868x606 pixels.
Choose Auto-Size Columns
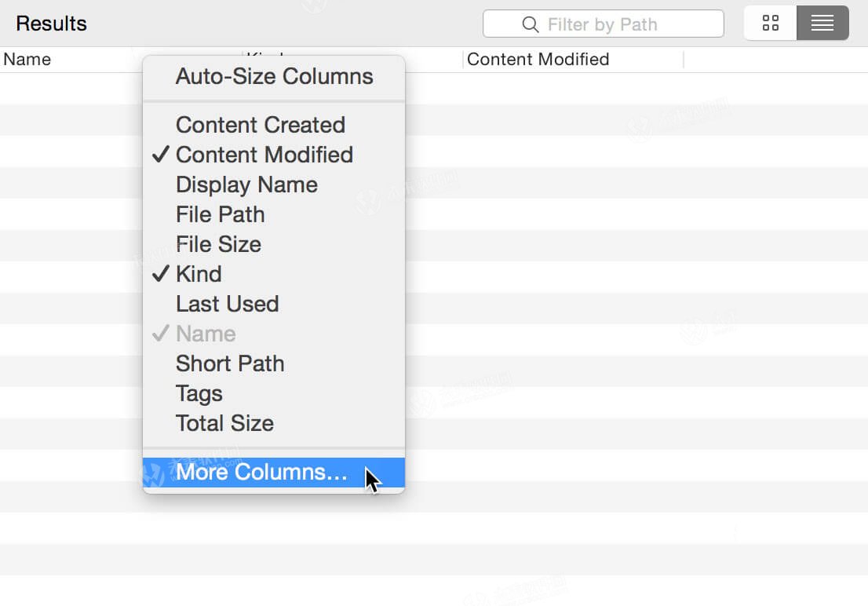pyautogui.click(x=274, y=77)
